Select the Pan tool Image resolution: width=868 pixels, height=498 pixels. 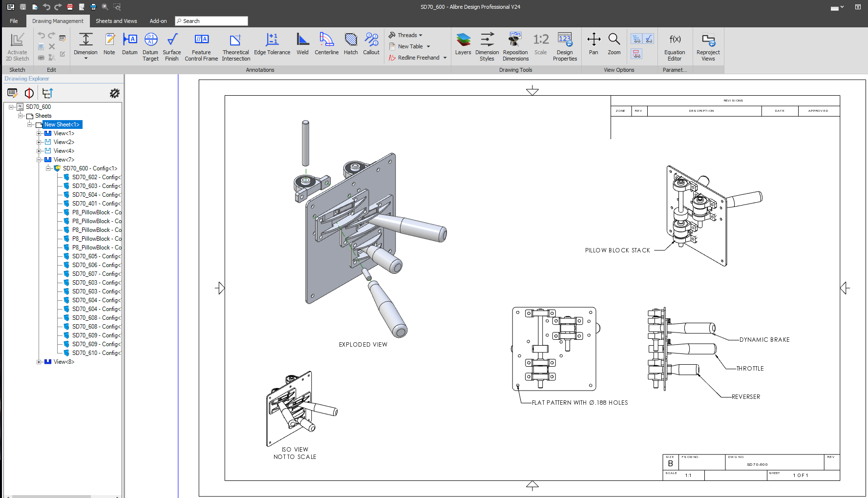(593, 44)
